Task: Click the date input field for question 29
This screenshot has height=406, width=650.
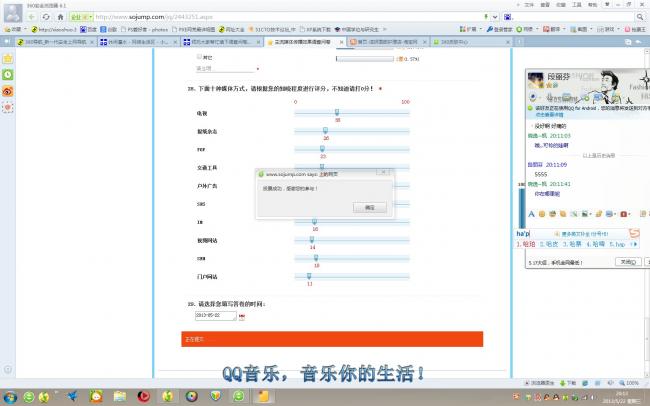Action: (216, 316)
